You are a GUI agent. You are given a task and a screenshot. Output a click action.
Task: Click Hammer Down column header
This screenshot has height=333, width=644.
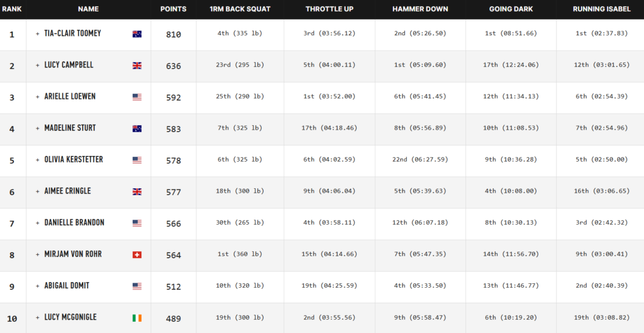pyautogui.click(x=420, y=9)
